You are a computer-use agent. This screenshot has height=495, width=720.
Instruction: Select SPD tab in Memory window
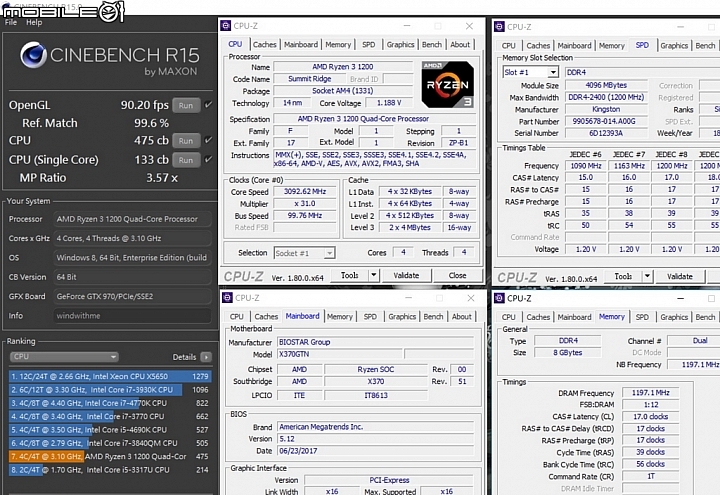(642, 317)
